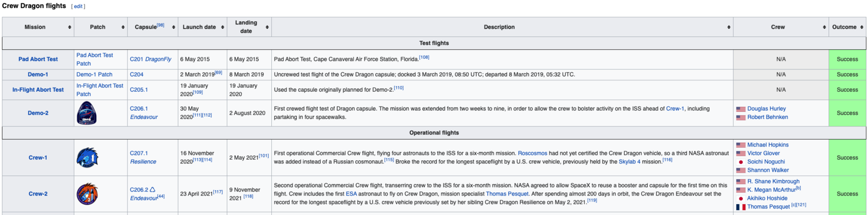
Task: Open the Crew-2 mission patch image
Action: coord(87,194)
